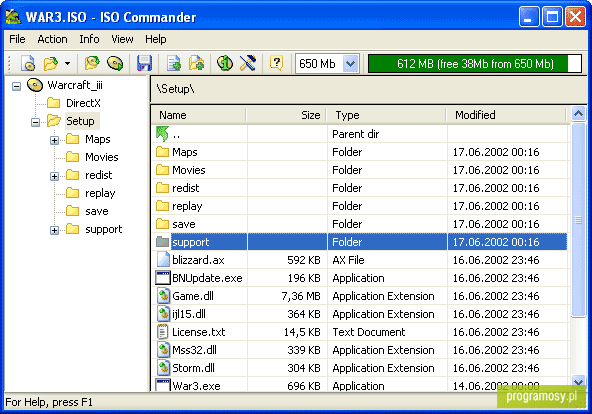Click the disc with green arrow icon

(x=115, y=63)
